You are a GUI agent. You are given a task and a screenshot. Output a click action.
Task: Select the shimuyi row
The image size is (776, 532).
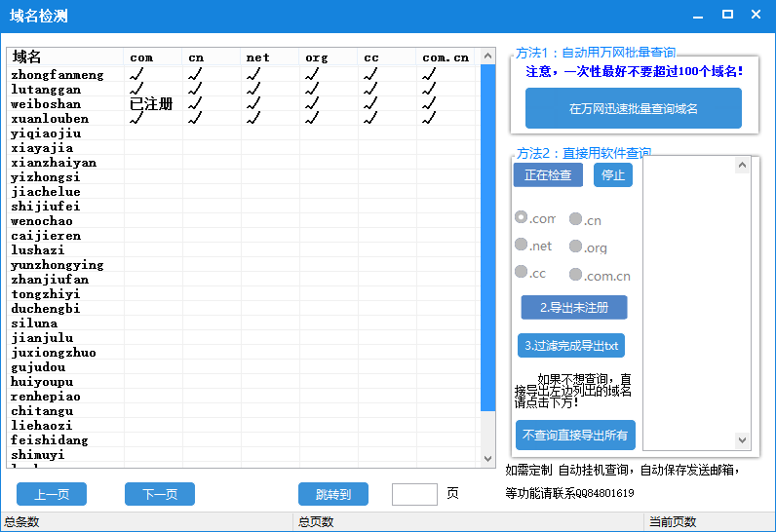[x=243, y=454]
